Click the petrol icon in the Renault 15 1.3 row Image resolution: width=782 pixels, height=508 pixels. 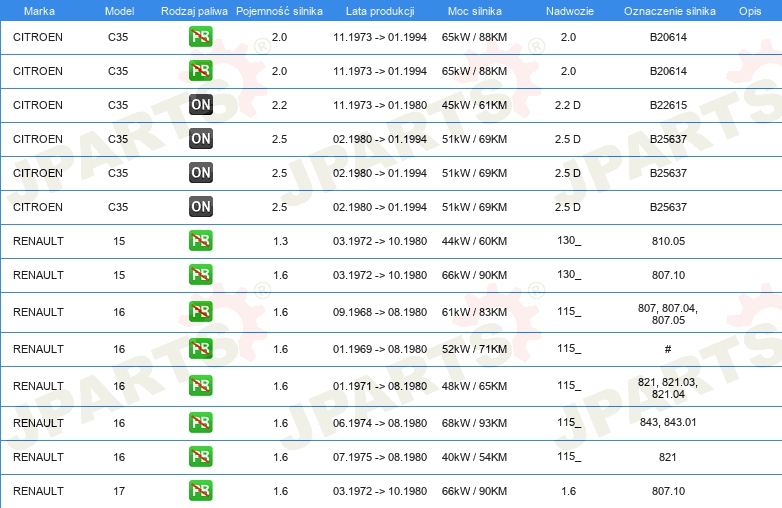click(200, 240)
